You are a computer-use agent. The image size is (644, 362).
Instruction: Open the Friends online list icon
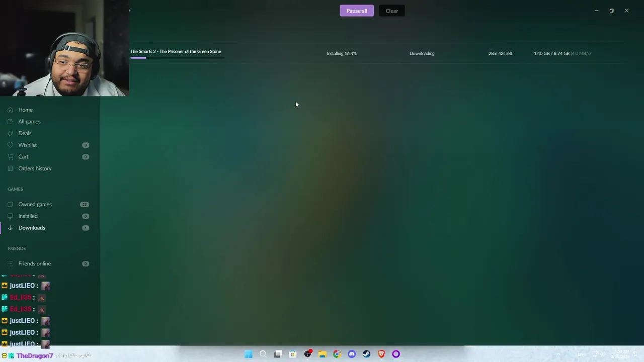coord(10,263)
